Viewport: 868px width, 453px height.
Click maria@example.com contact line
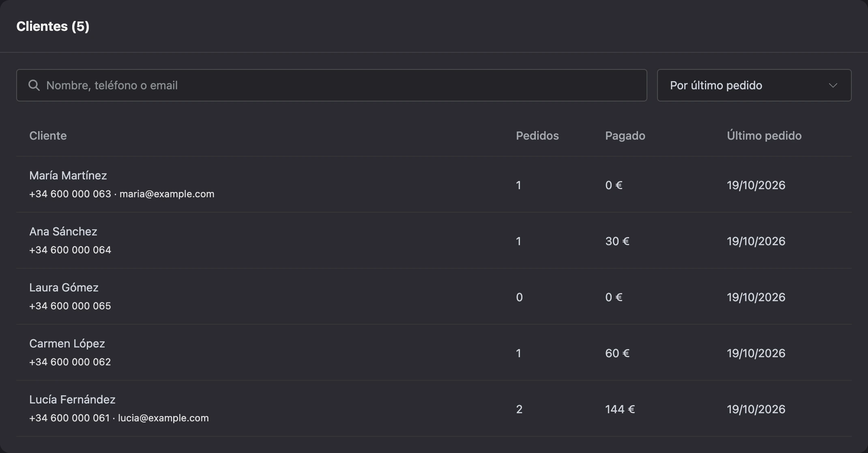pyautogui.click(x=122, y=194)
